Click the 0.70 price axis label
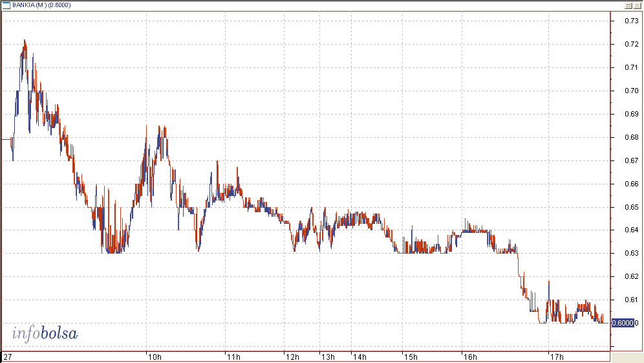Viewport: 644px width, 363px height. click(631, 91)
